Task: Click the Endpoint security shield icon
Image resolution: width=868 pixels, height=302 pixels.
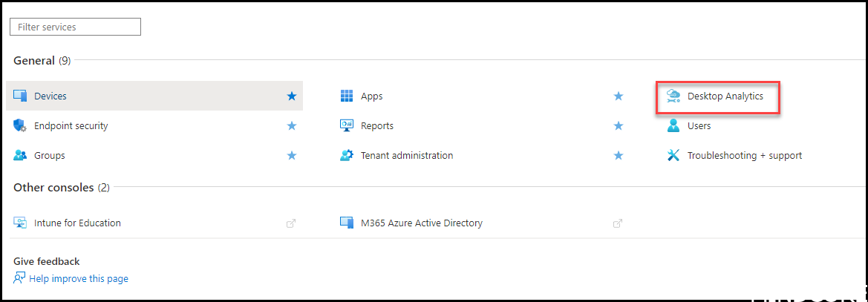Action: 20,125
